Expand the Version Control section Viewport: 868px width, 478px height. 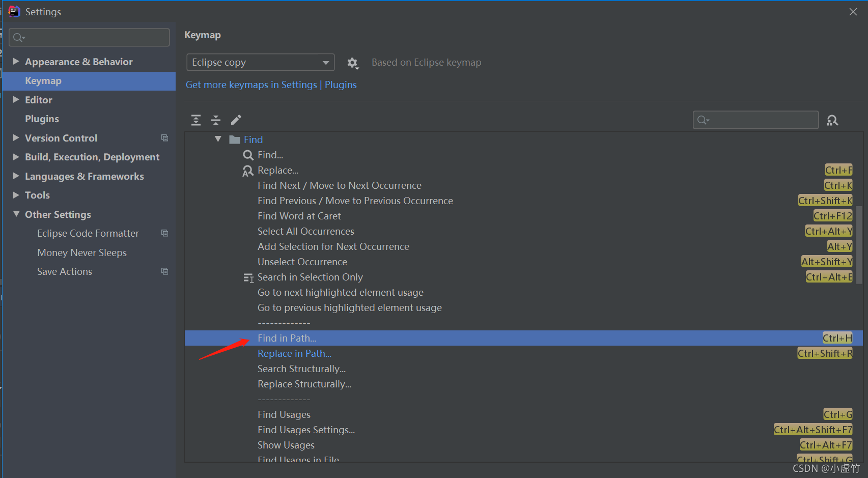coord(16,138)
